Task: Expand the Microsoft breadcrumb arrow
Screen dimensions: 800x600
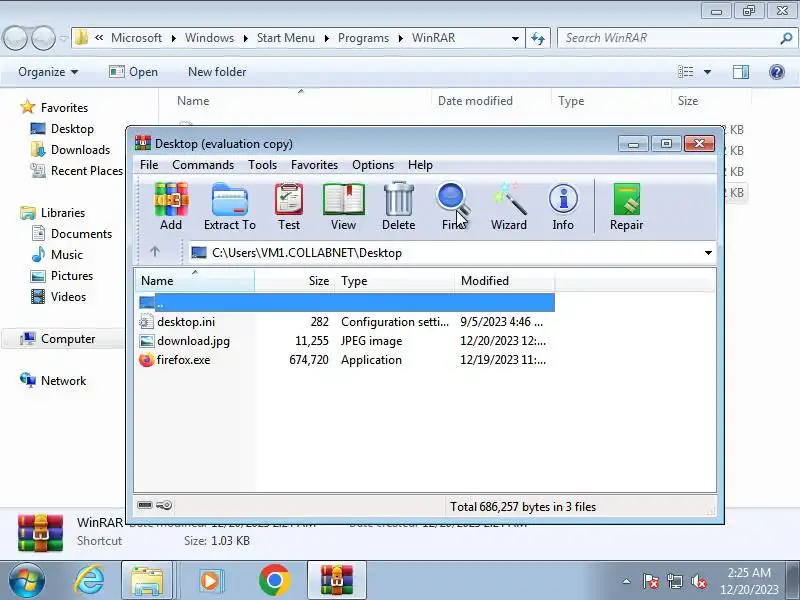Action: [173, 38]
